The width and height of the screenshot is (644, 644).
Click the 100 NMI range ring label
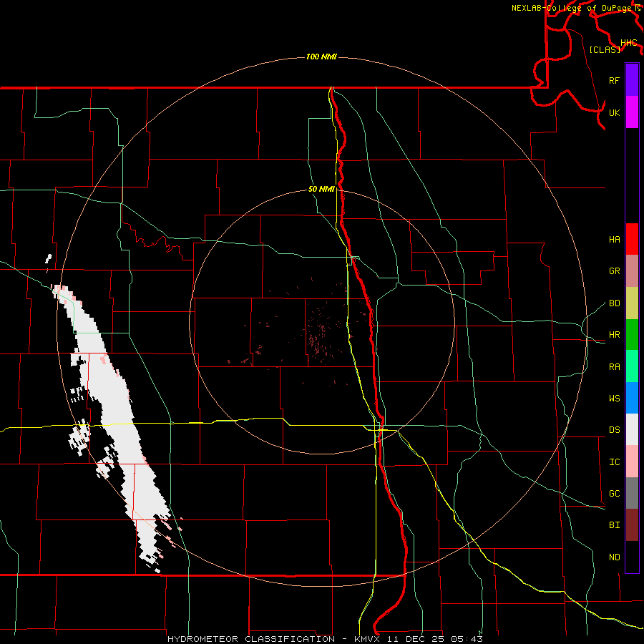point(321,57)
